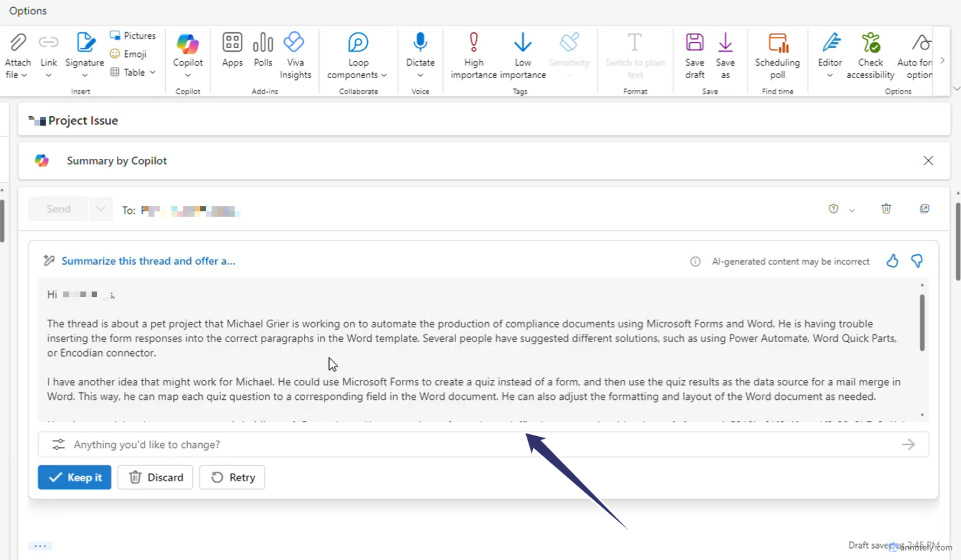Give the Copilot summary a thumbs up
This screenshot has height=560, width=961.
tap(892, 261)
